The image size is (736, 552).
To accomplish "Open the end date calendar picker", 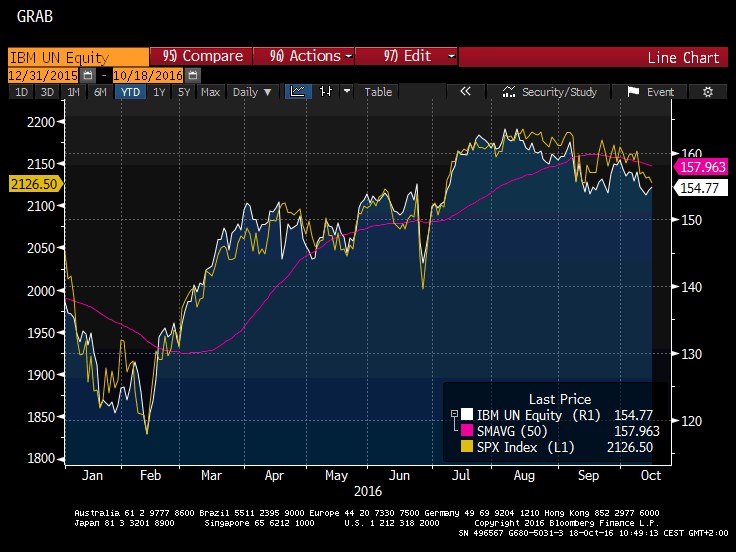I will [192, 75].
